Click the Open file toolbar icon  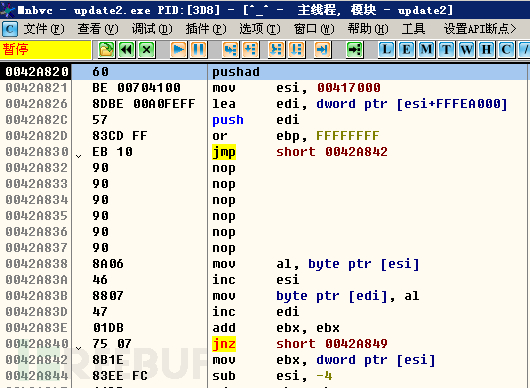[107, 50]
